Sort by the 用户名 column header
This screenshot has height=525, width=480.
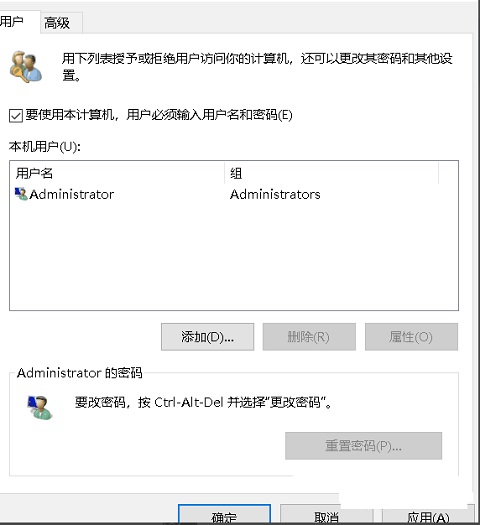[x=117, y=173]
